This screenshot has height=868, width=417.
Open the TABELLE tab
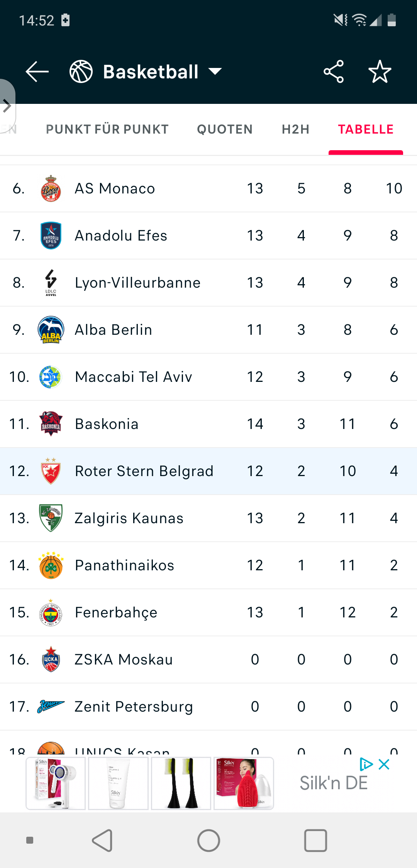pyautogui.click(x=366, y=129)
